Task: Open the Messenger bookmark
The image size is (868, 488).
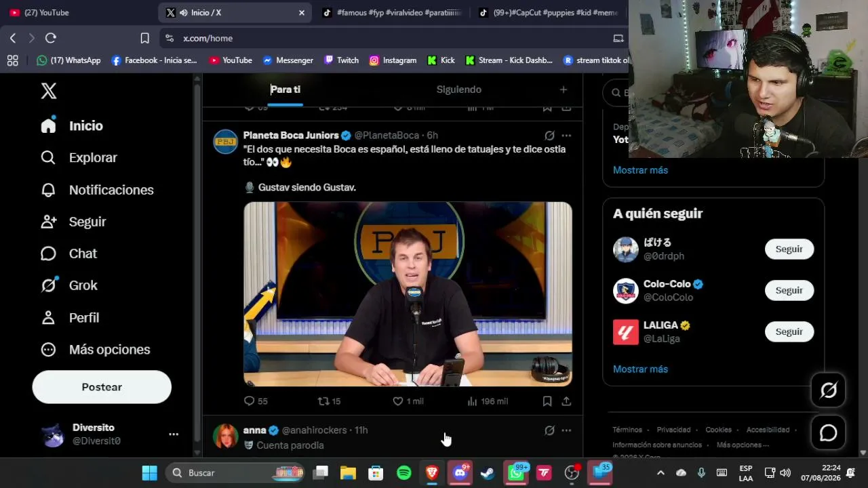Action: tap(288, 60)
